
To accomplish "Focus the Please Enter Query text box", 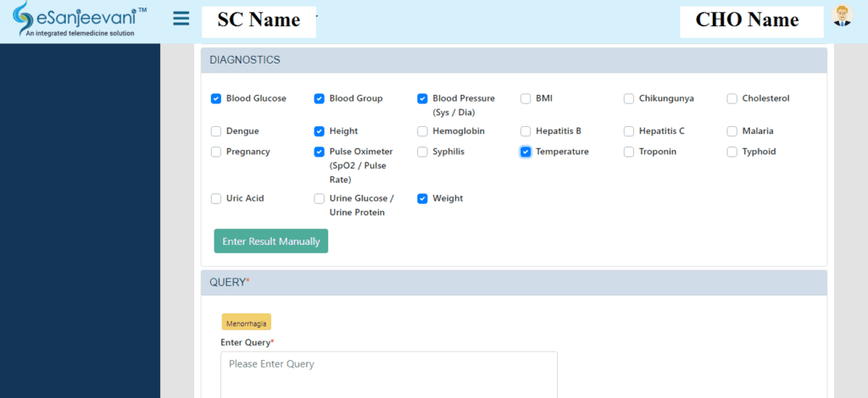I will click(x=388, y=375).
